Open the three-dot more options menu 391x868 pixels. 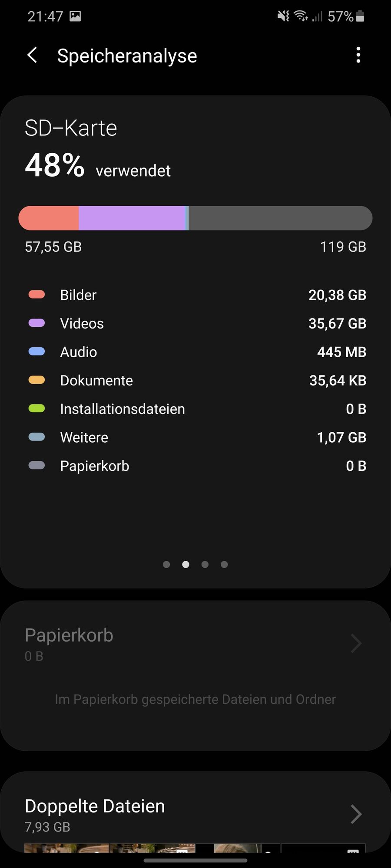tap(358, 55)
